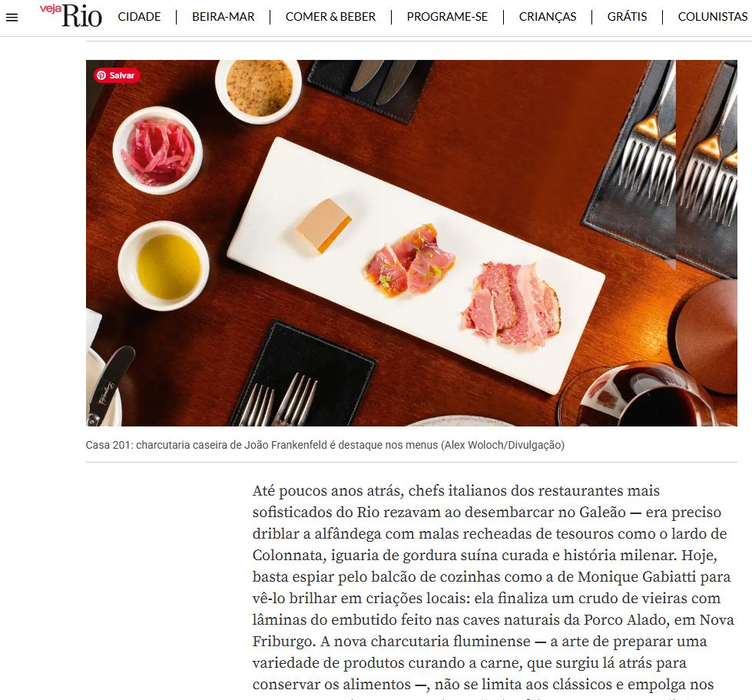Click the olive oil bowl in photo
The height and width of the screenshot is (700, 752).
(164, 265)
